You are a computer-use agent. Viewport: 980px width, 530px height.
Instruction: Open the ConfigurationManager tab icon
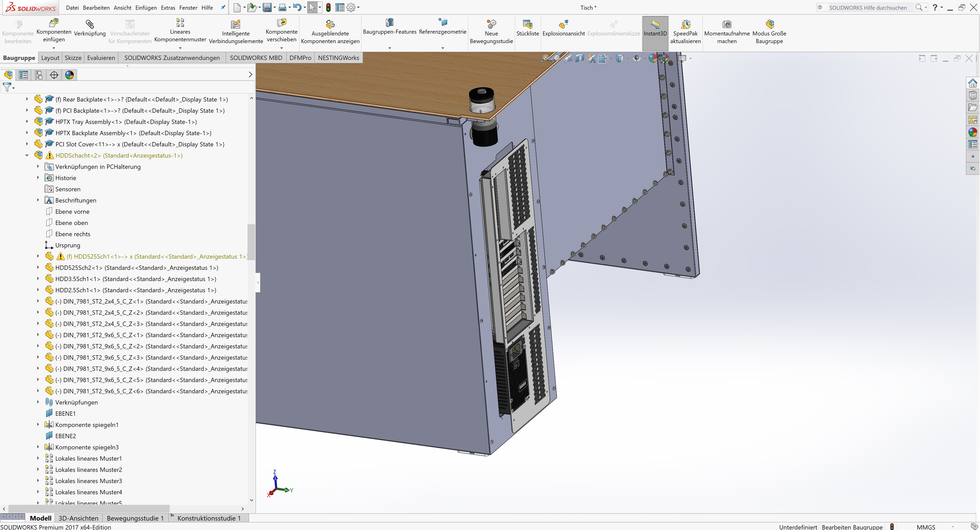point(39,75)
